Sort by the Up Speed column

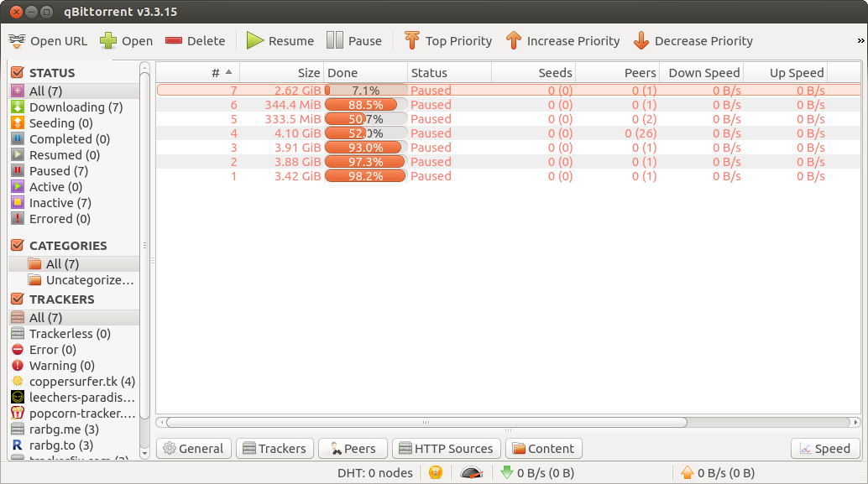click(786, 72)
